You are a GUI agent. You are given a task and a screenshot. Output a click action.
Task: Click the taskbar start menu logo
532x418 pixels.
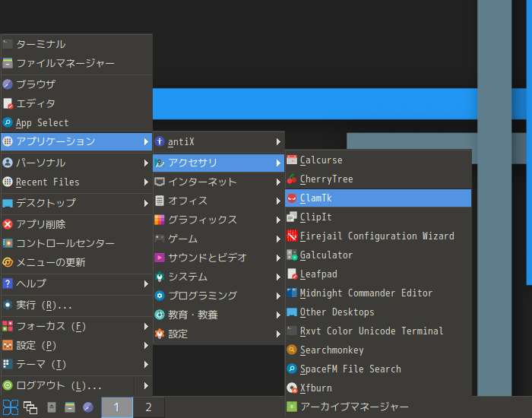tap(10, 407)
